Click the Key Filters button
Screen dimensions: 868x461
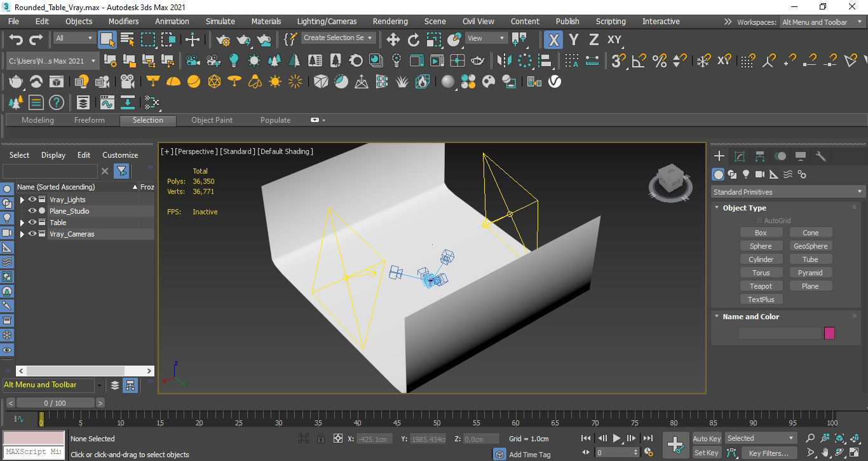[768, 453]
